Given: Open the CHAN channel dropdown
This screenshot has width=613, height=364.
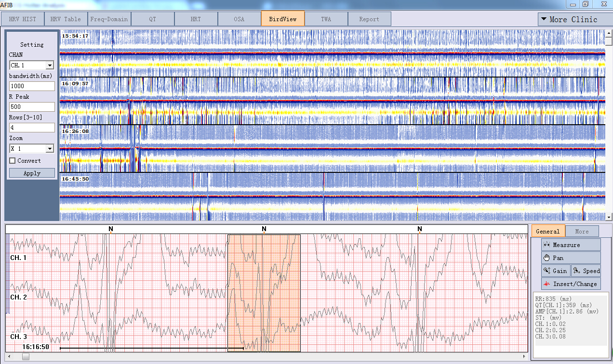Looking at the screenshot, I should (32, 65).
